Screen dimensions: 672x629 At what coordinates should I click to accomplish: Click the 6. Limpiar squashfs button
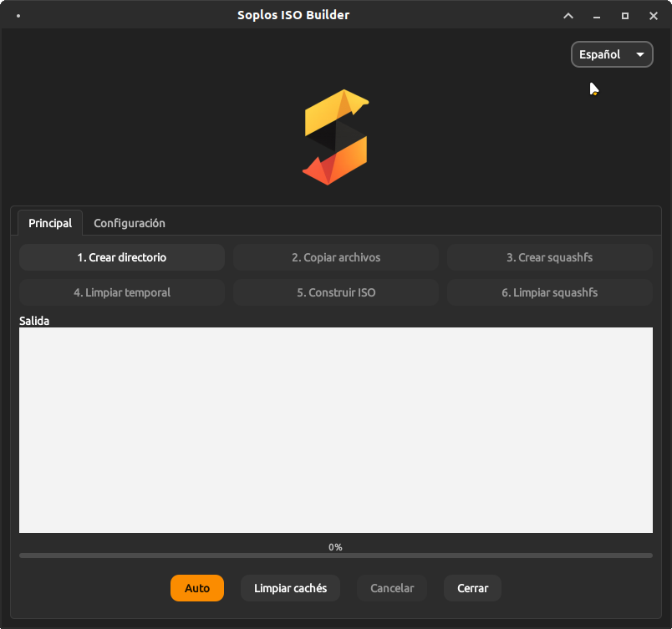tap(550, 292)
